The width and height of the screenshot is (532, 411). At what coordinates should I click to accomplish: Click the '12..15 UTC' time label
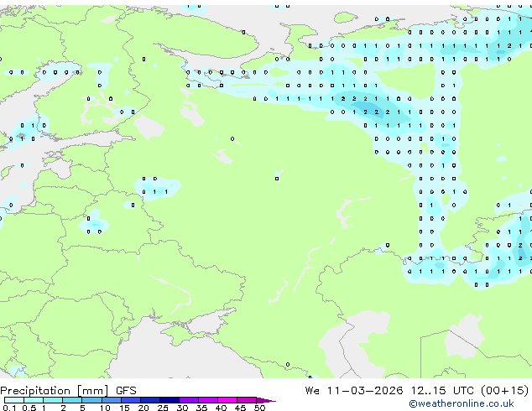pyautogui.click(x=441, y=391)
